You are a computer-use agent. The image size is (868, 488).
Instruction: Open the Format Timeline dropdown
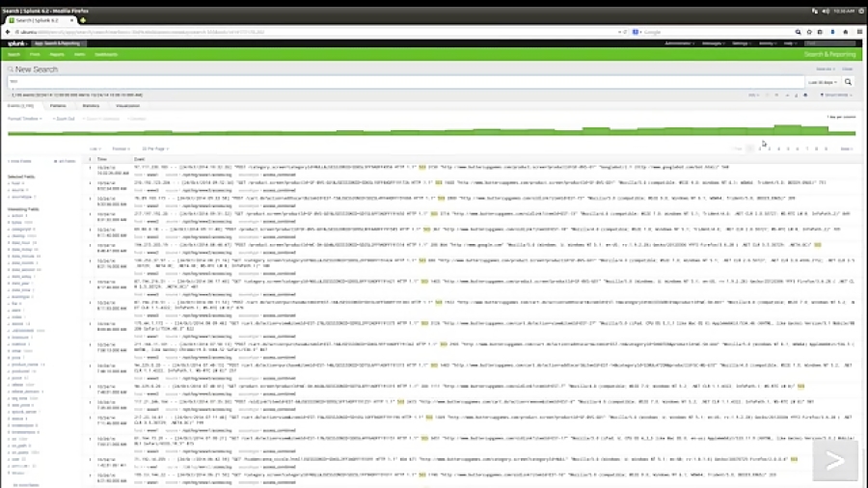click(x=25, y=119)
